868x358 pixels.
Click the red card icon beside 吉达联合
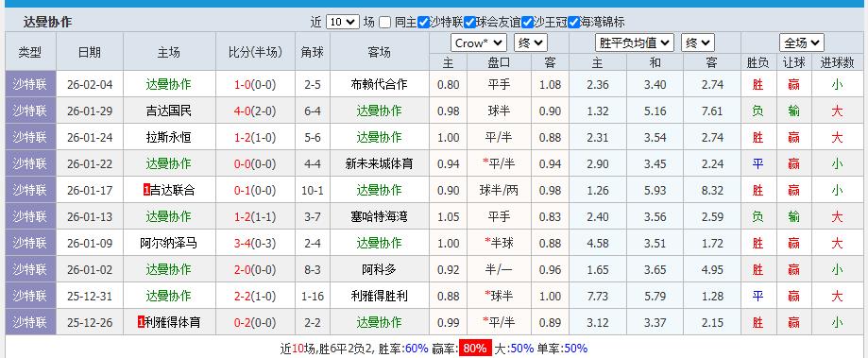tap(146, 191)
